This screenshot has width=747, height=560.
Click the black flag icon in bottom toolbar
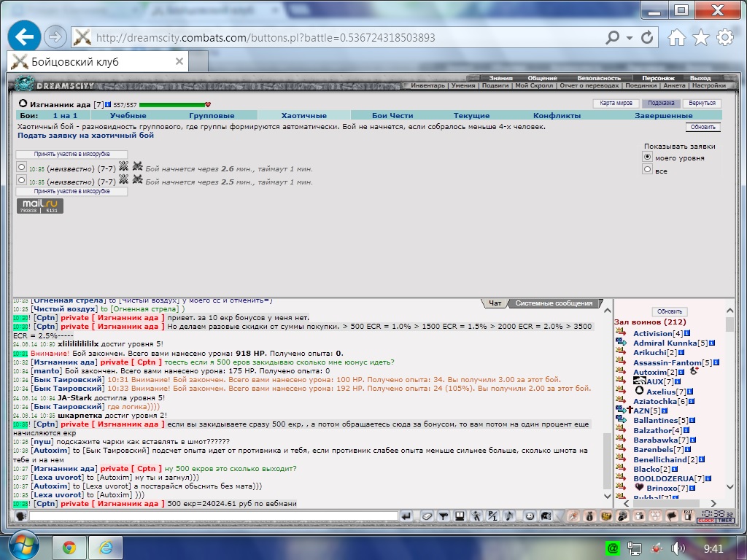pos(672,516)
